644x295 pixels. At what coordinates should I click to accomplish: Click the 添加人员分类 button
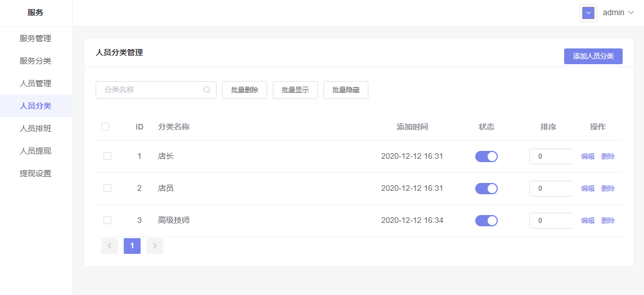pyautogui.click(x=593, y=56)
